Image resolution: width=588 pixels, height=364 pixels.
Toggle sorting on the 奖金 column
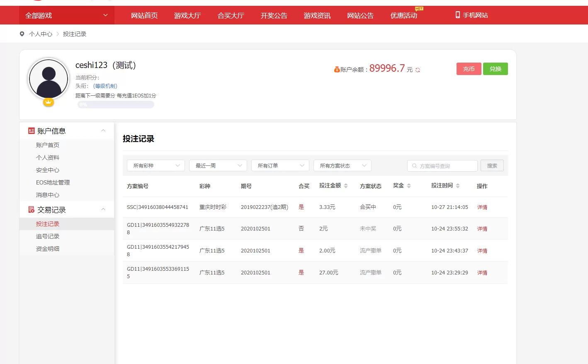(408, 186)
